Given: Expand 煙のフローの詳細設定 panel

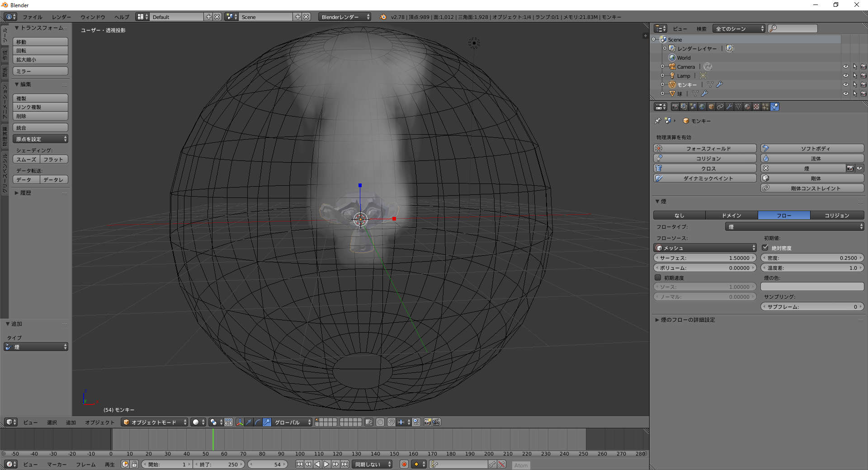Looking at the screenshot, I should (687, 320).
